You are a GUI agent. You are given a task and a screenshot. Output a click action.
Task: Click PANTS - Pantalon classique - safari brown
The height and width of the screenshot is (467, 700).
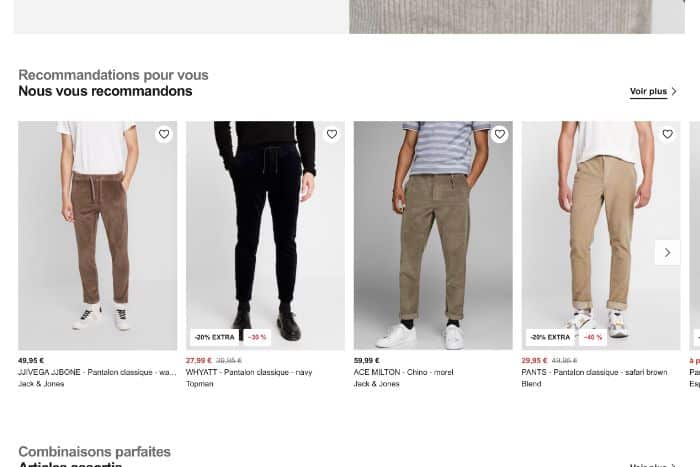click(x=594, y=372)
